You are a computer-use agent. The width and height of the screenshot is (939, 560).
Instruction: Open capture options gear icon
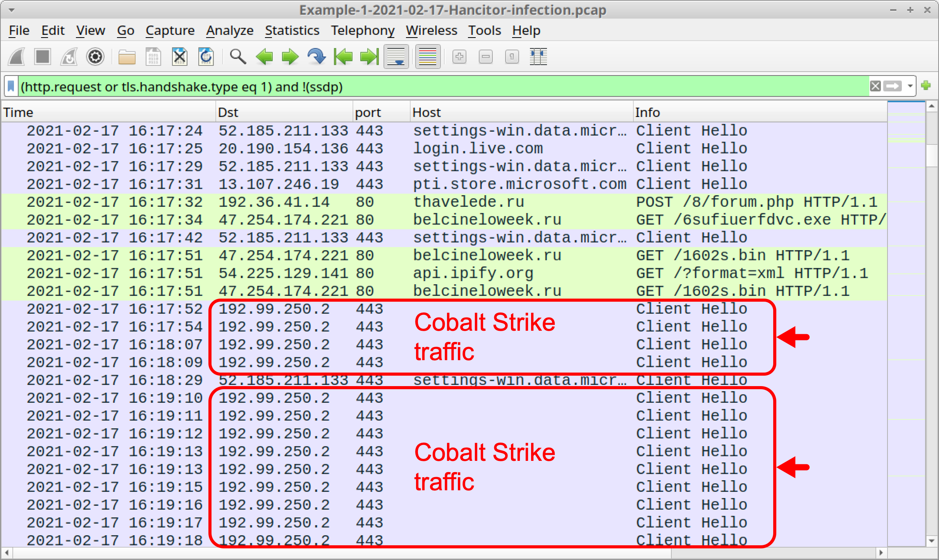pos(95,57)
